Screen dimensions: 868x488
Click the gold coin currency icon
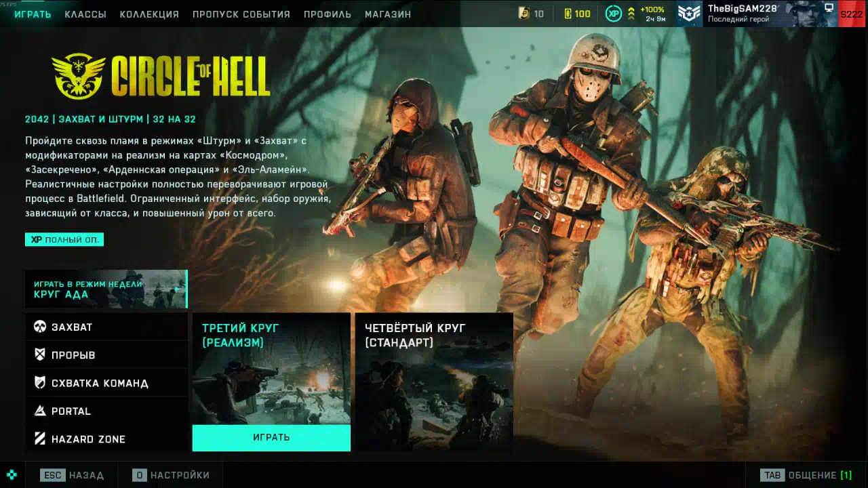(524, 14)
